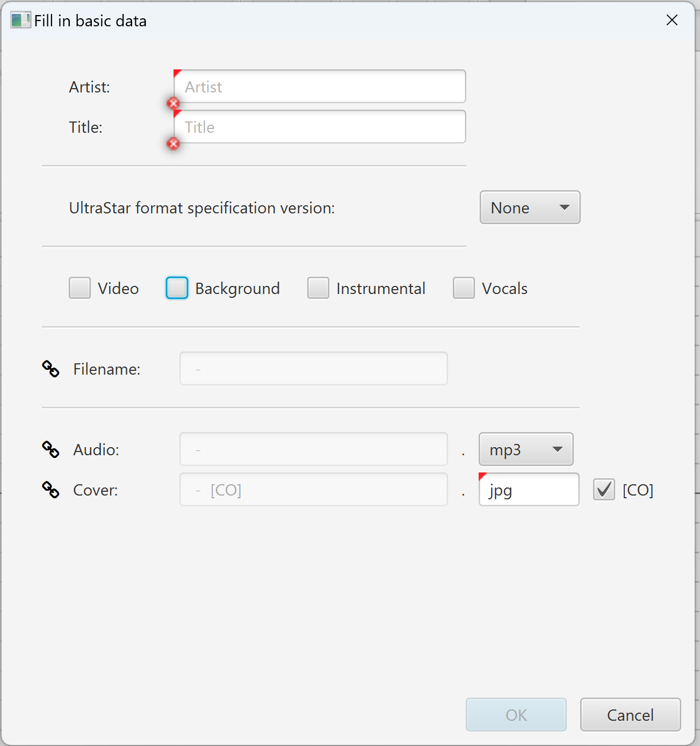
Task: Tick the Background checkbox
Action: pos(177,288)
